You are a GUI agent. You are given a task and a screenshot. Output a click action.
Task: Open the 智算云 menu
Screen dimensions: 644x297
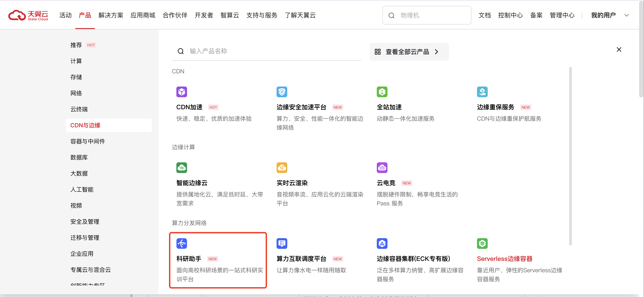(230, 15)
